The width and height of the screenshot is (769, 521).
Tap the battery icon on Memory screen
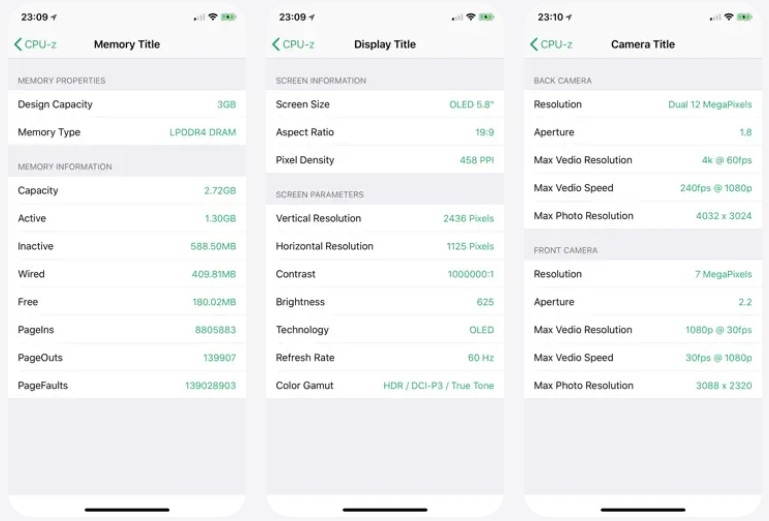click(228, 17)
